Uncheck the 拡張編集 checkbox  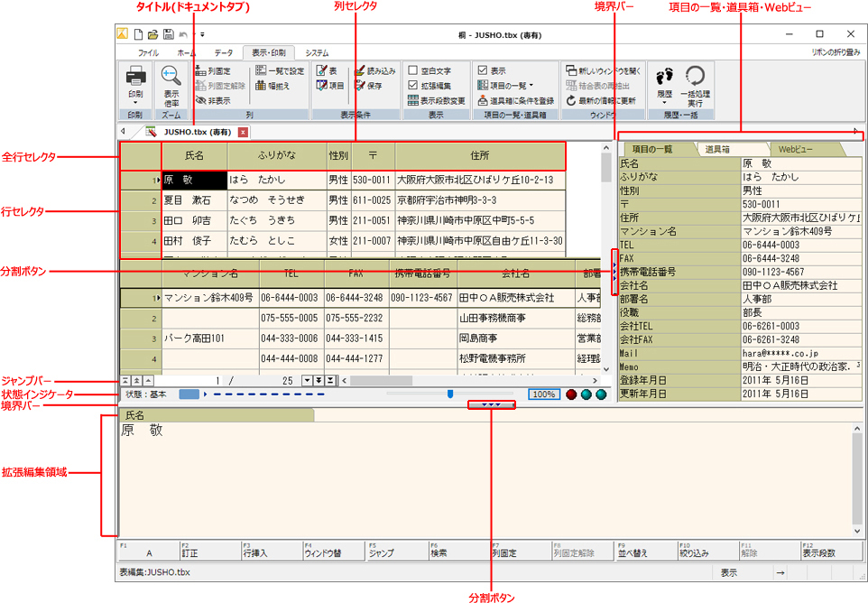pos(413,86)
